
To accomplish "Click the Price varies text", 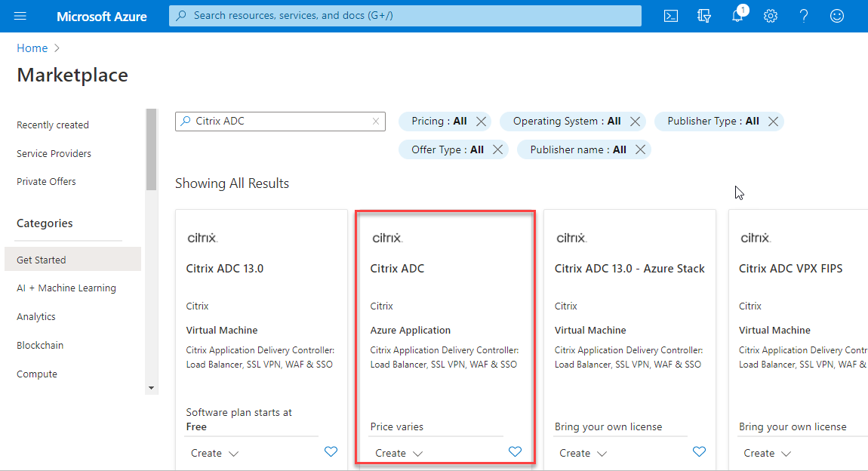I will (396, 426).
